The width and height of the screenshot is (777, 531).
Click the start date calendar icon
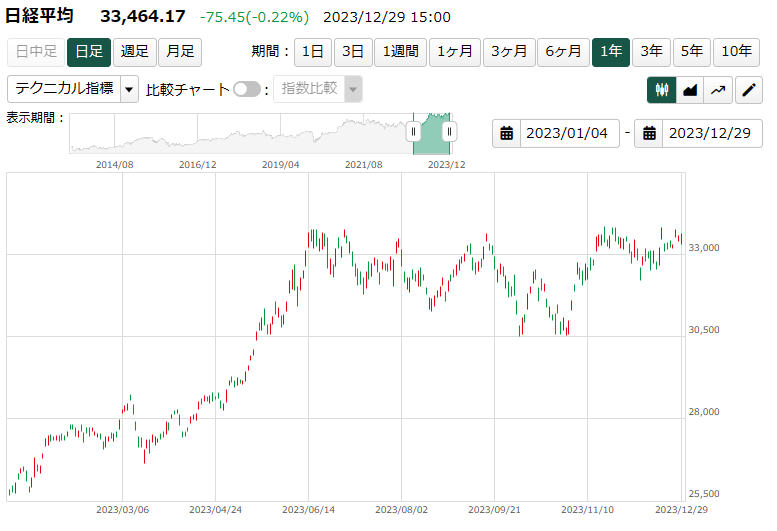[x=507, y=133]
